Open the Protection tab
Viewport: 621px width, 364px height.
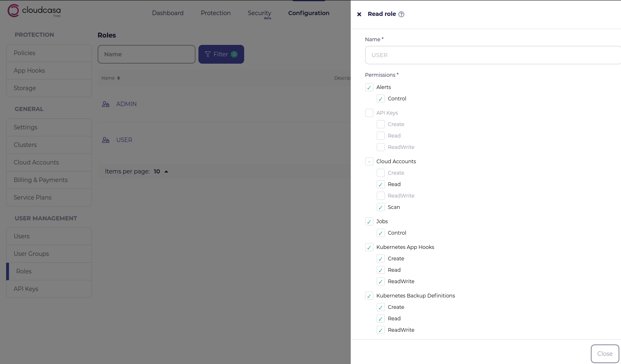(216, 13)
